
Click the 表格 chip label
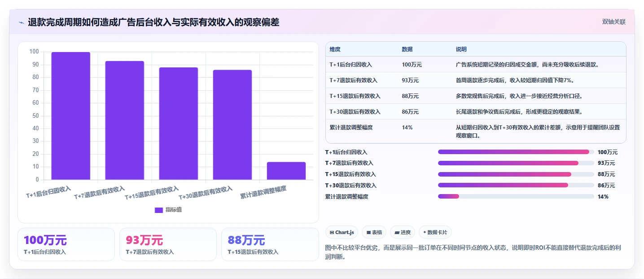pos(377,233)
